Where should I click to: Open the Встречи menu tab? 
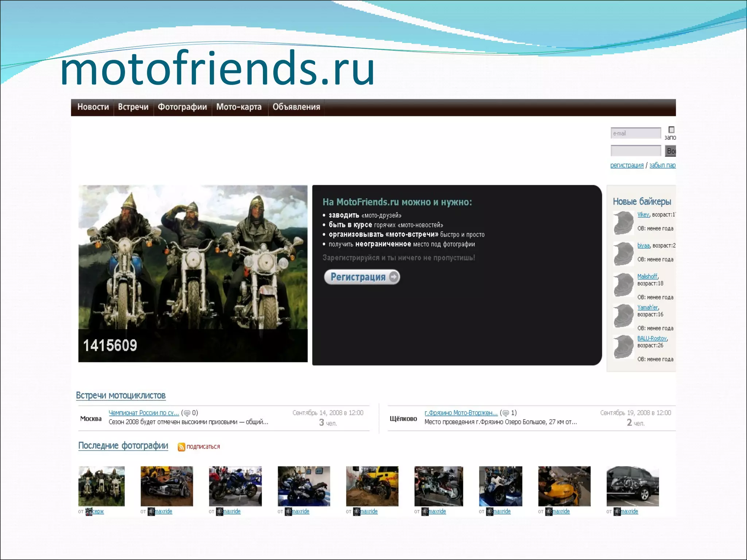[133, 107]
